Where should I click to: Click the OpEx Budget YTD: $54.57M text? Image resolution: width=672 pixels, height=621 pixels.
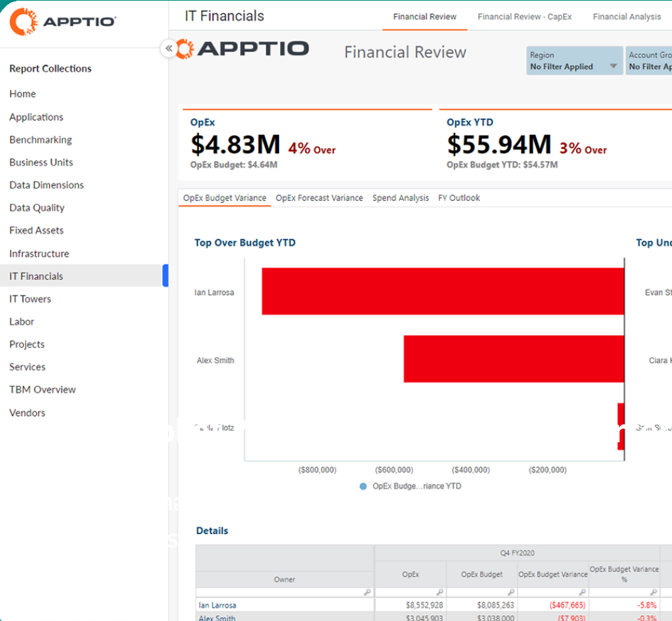(502, 165)
